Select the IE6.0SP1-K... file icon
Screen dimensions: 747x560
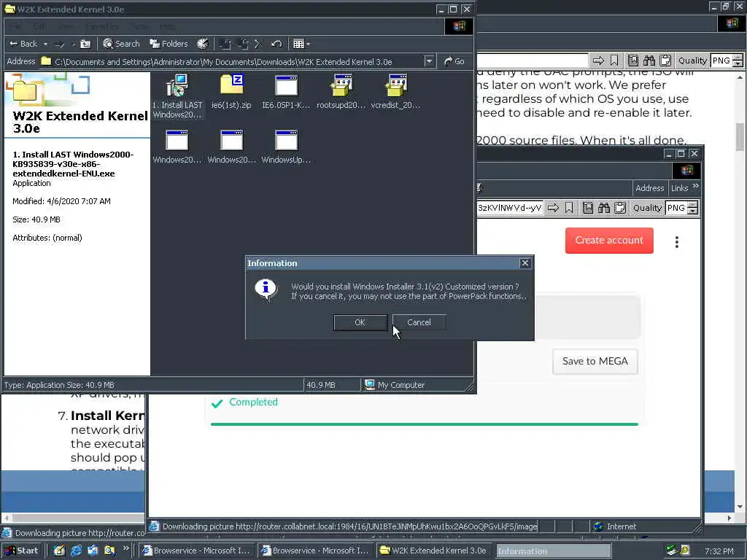pos(286,93)
